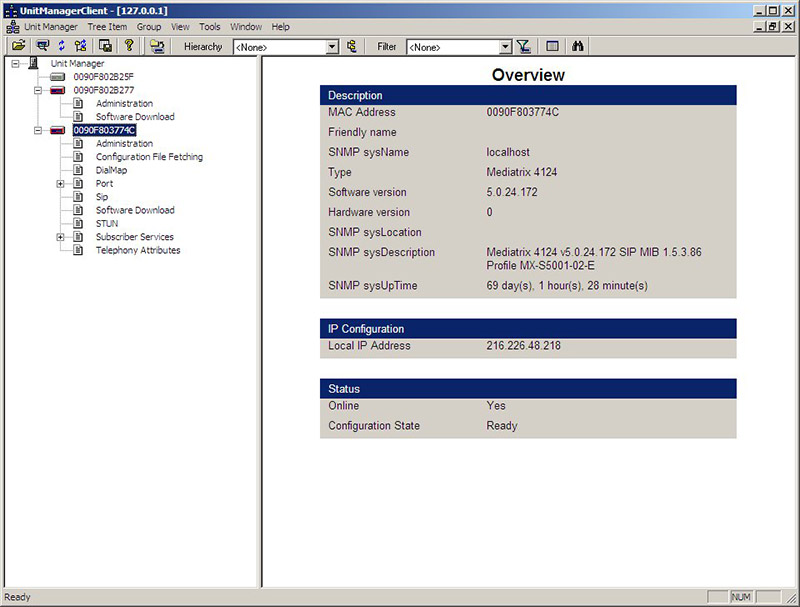Click the page icon beside Sip
Image resolution: width=800 pixels, height=607 pixels.
coord(78,196)
